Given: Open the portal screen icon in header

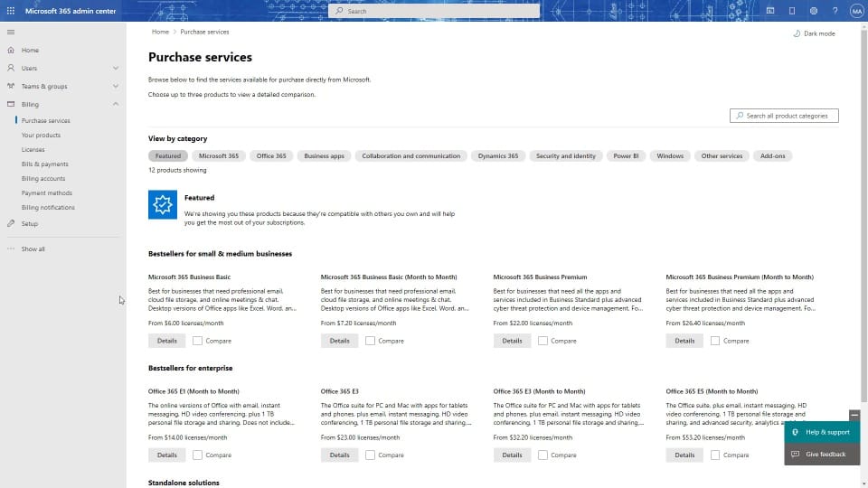Looking at the screenshot, I should pos(770,11).
